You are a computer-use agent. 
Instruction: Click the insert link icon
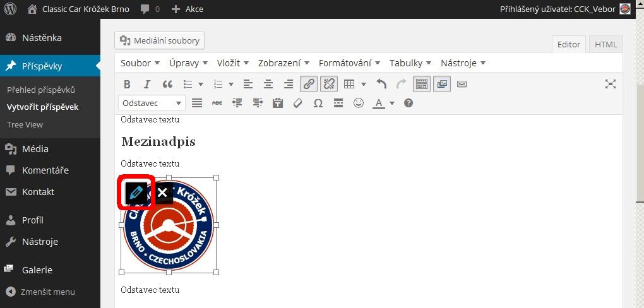pos(309,84)
